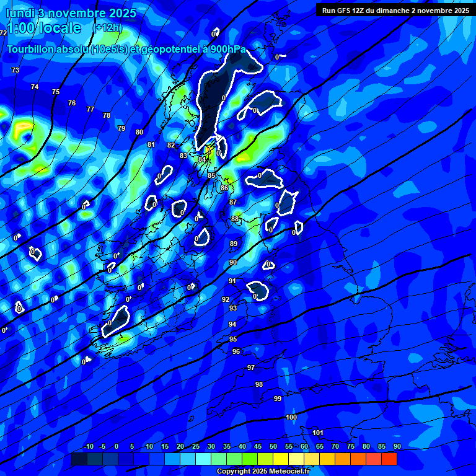The height and width of the screenshot is (476, 476).
Task: Select the contour label 80
Action: coord(139,132)
